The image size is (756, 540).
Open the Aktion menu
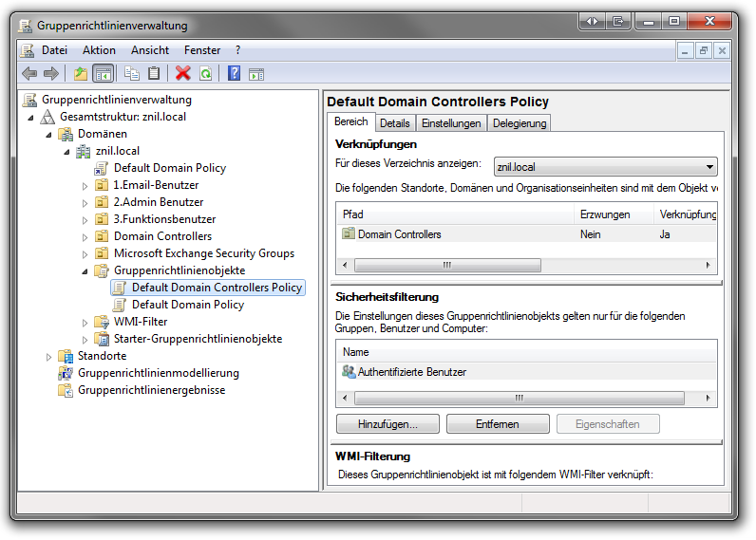[x=99, y=50]
